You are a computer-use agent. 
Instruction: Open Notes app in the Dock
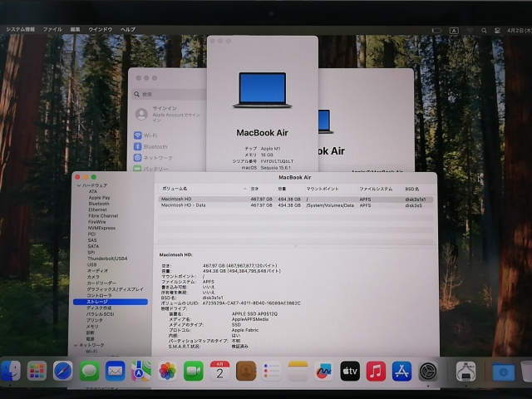click(298, 372)
